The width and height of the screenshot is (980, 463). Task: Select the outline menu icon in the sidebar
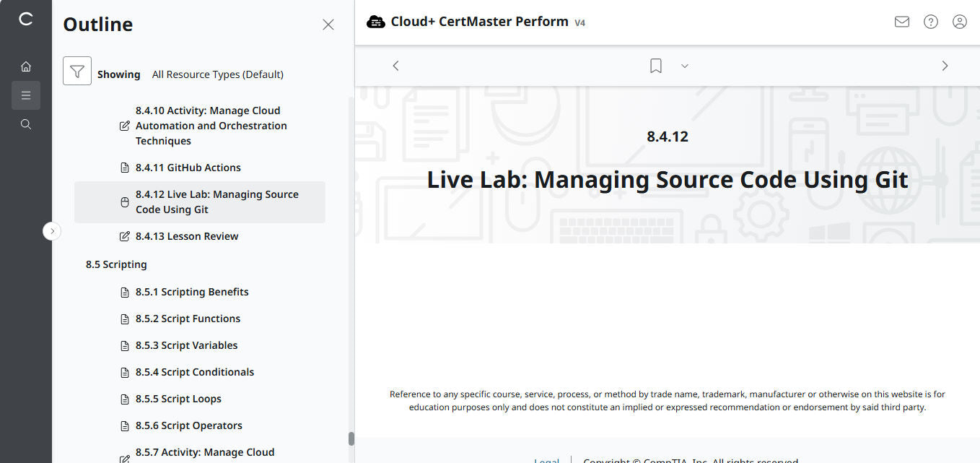click(x=26, y=95)
